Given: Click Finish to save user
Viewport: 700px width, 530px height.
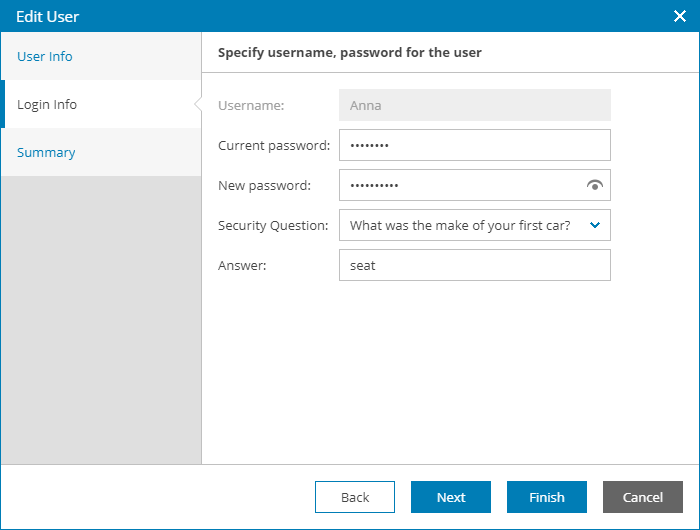Looking at the screenshot, I should [x=547, y=497].
